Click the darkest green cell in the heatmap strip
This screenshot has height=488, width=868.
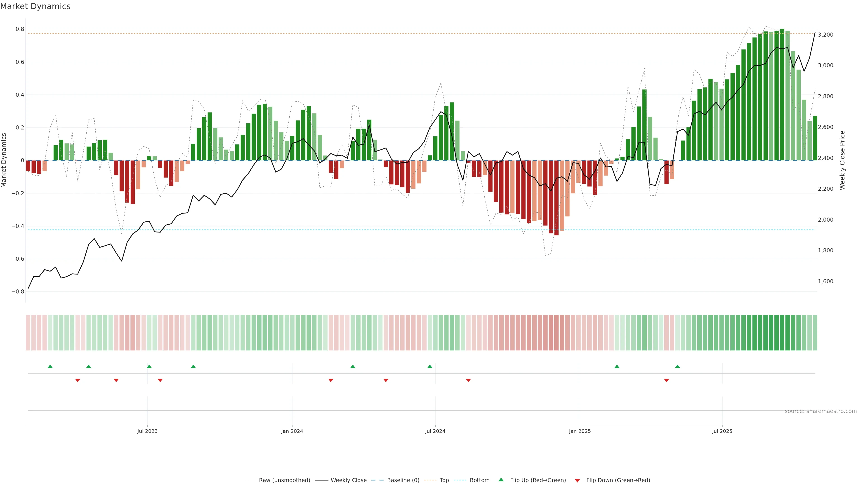click(782, 332)
